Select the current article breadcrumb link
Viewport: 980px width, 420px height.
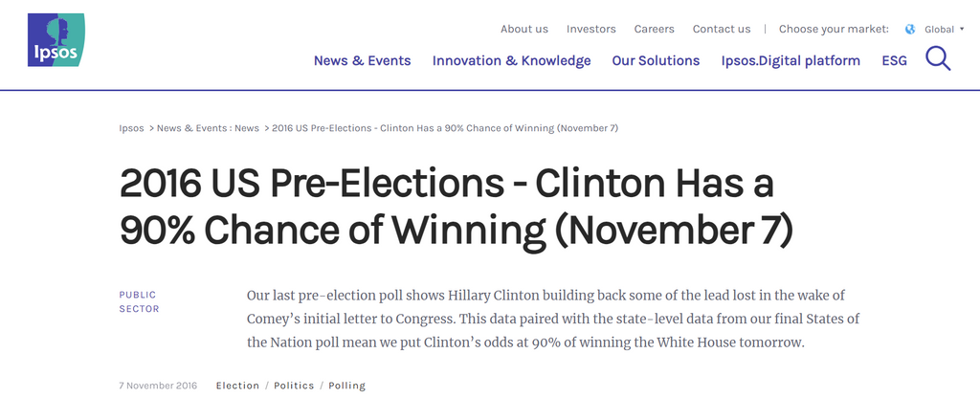pos(445,128)
